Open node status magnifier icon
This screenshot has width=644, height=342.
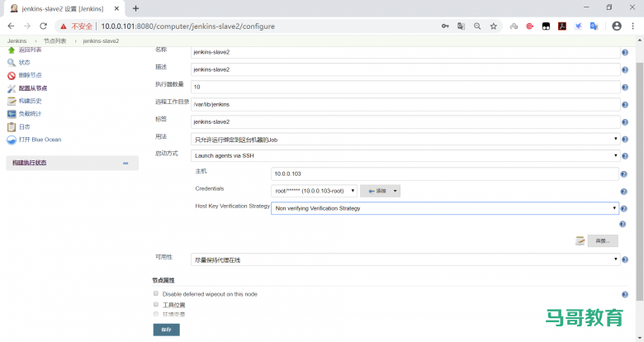tap(11, 63)
